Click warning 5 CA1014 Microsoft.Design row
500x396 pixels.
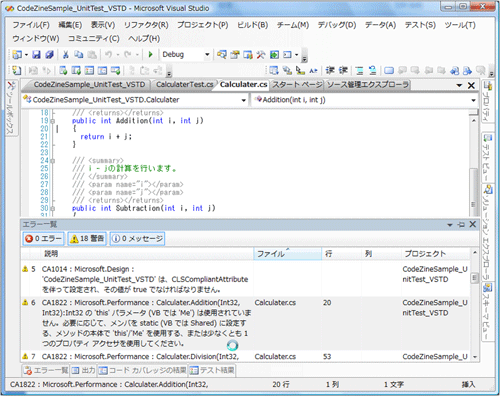(245, 279)
